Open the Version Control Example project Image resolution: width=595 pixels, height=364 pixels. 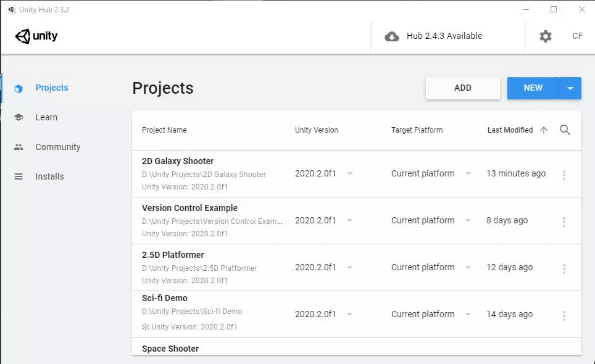[x=189, y=208]
